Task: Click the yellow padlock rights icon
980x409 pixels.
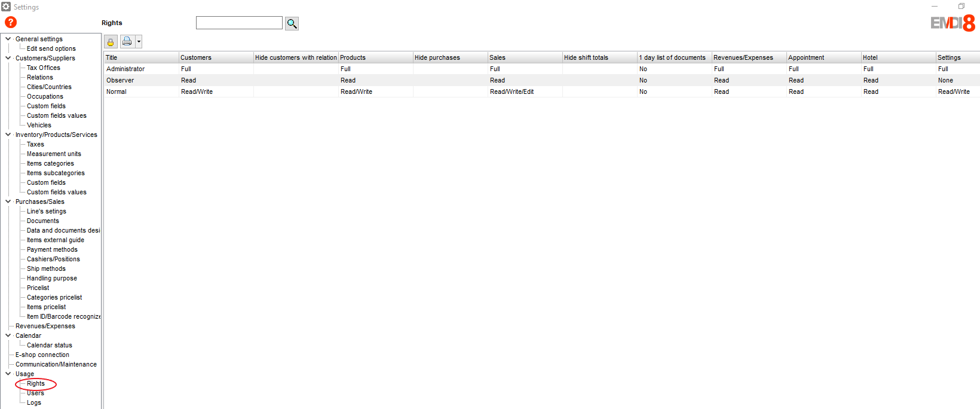Action: [111, 42]
